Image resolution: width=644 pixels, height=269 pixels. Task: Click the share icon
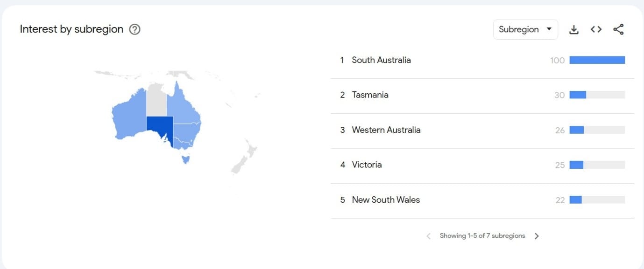(618, 29)
